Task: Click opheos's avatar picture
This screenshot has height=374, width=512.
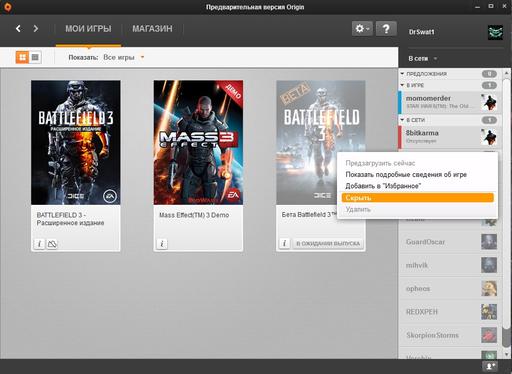Action: pos(489,289)
